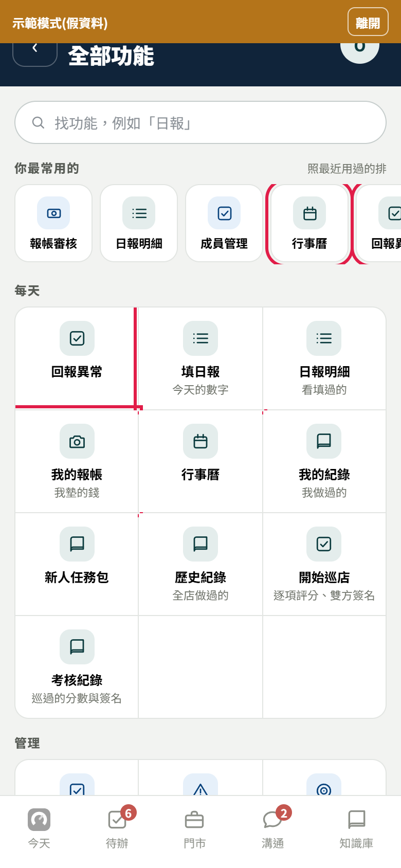Click 離開 to exit demo mode
The image size is (401, 868).
point(368,22)
